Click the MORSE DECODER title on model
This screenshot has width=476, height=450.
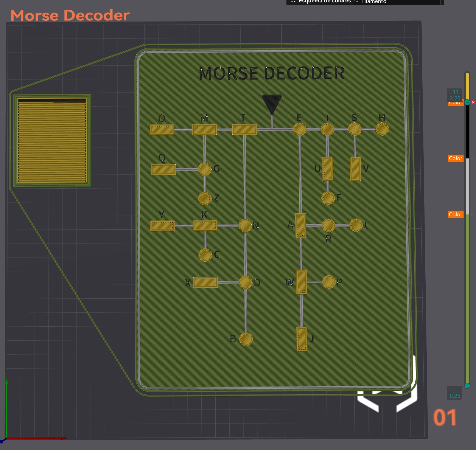click(272, 73)
